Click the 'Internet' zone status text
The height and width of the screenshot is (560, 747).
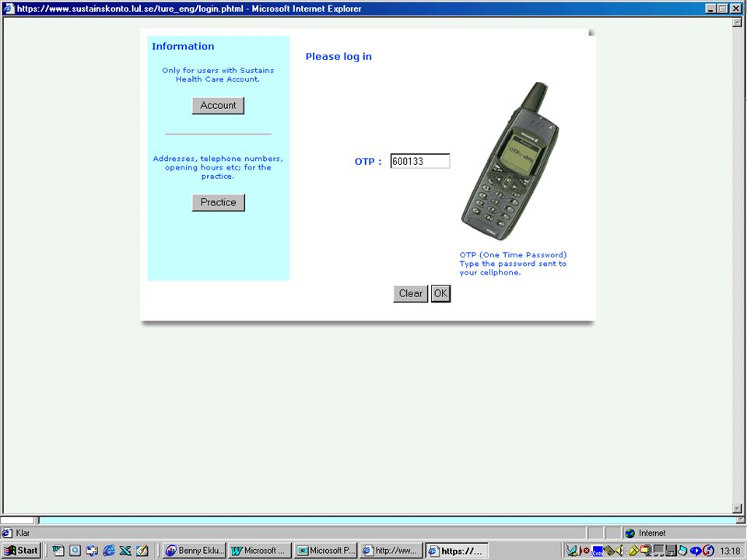click(652, 533)
